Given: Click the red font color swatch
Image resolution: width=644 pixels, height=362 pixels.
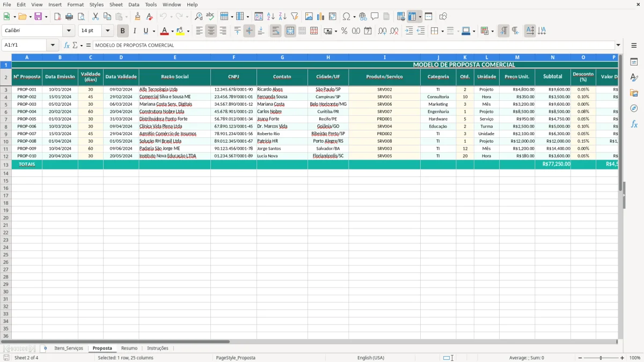Looking at the screenshot, I should click(x=165, y=31).
